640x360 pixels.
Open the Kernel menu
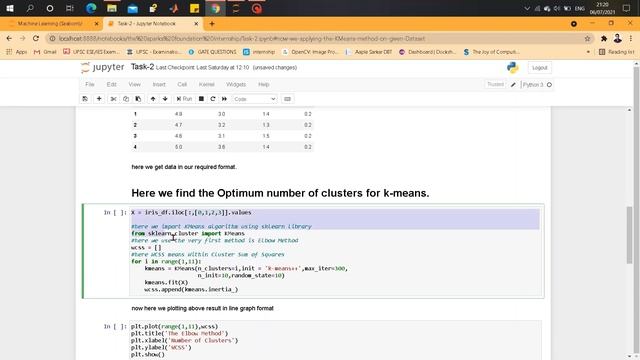click(x=207, y=84)
